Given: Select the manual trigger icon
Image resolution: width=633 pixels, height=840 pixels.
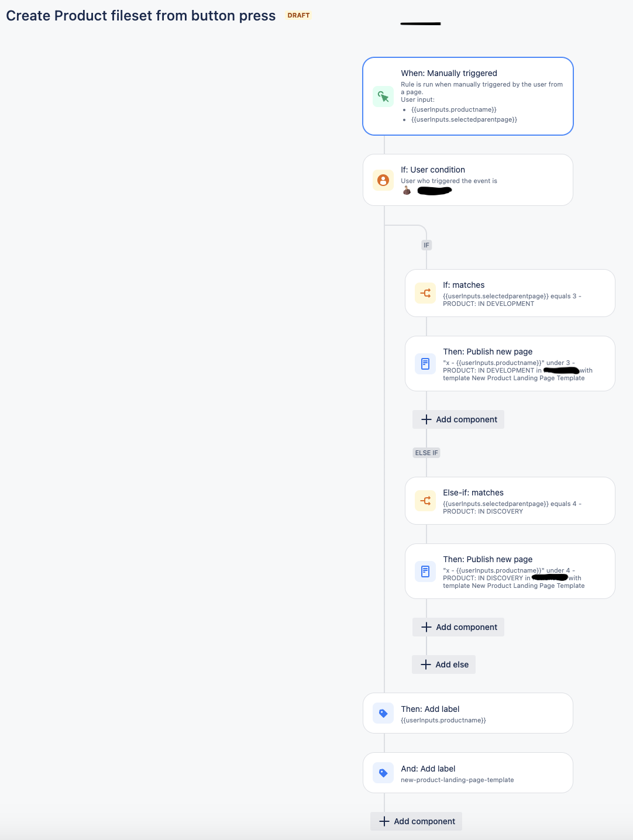Looking at the screenshot, I should point(383,97).
